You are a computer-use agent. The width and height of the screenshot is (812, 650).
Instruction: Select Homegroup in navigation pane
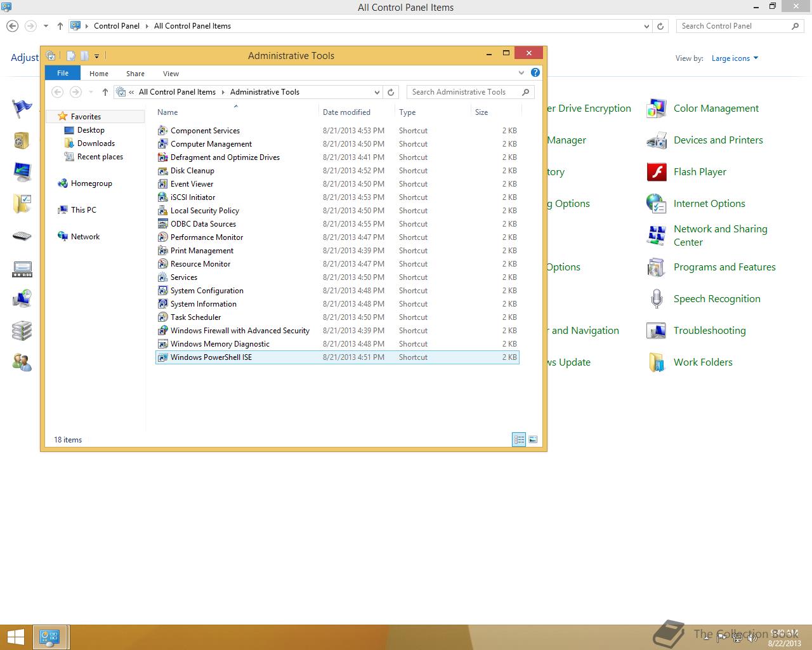pos(91,183)
